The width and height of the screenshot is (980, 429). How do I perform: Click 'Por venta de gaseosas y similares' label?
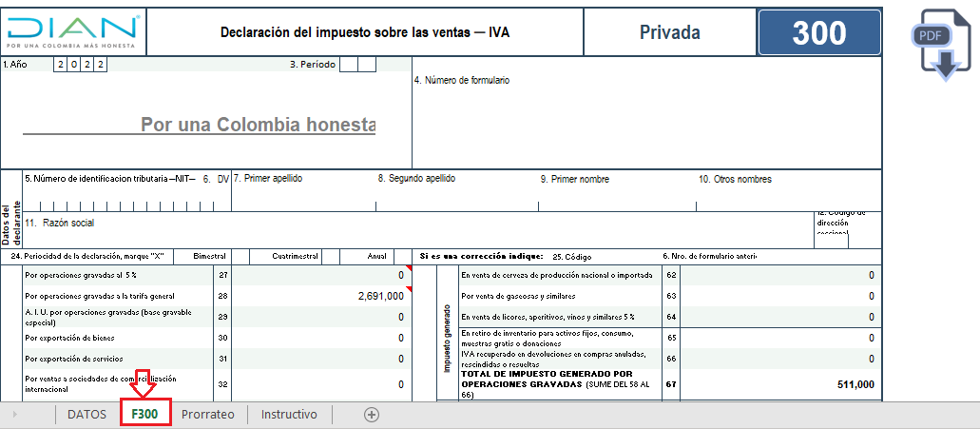[518, 296]
